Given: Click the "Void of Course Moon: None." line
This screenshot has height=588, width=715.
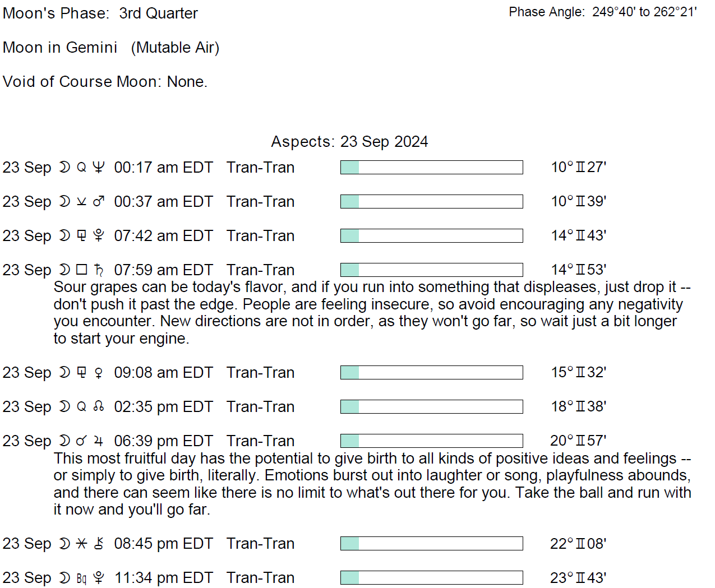Looking at the screenshot, I should [105, 82].
